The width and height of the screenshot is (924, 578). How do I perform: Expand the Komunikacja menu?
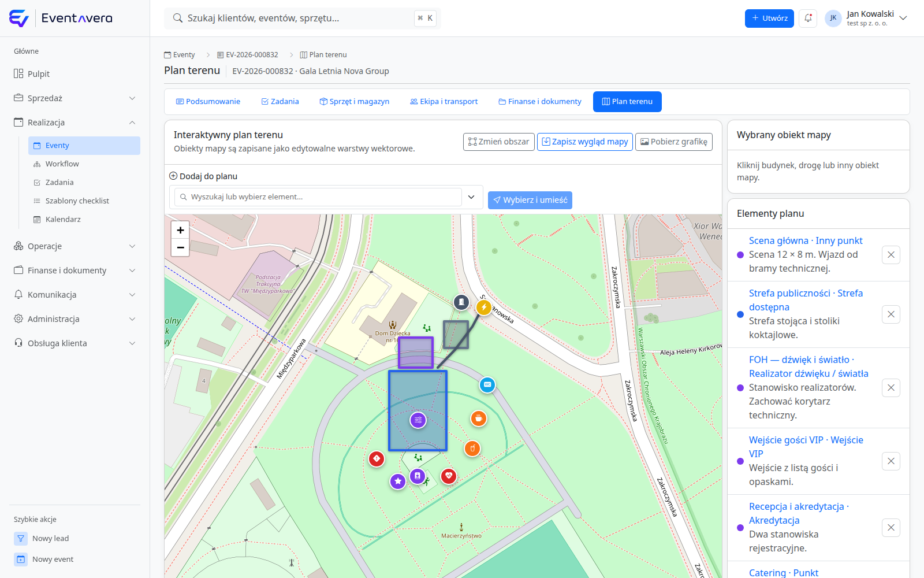pyautogui.click(x=76, y=295)
